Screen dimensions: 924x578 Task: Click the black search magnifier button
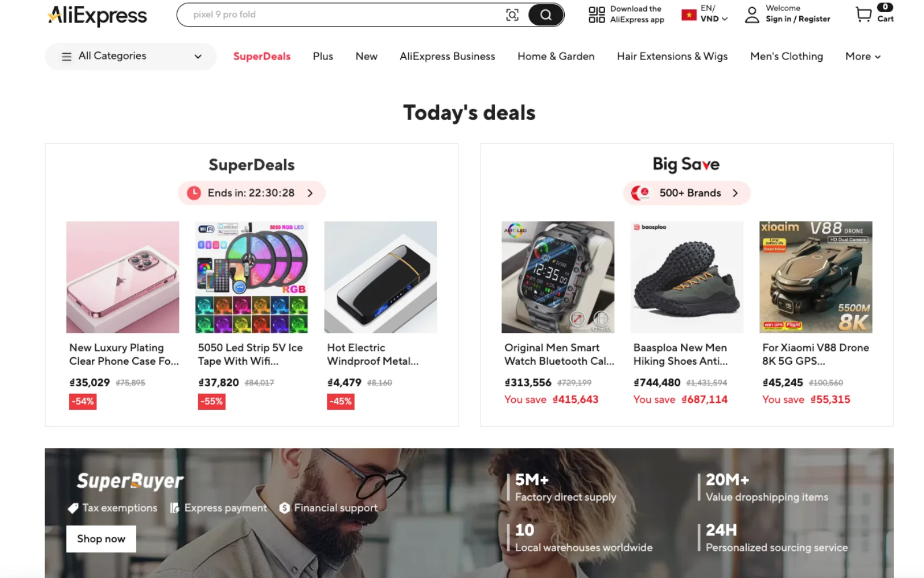tap(546, 15)
